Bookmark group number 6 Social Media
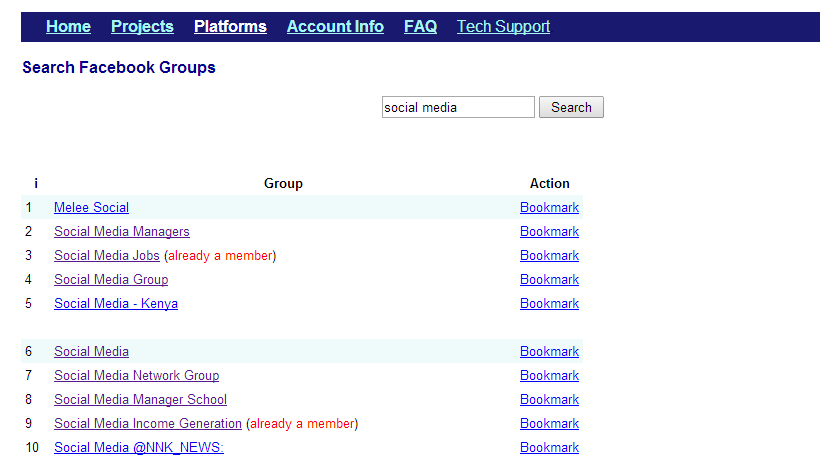 pyautogui.click(x=549, y=351)
